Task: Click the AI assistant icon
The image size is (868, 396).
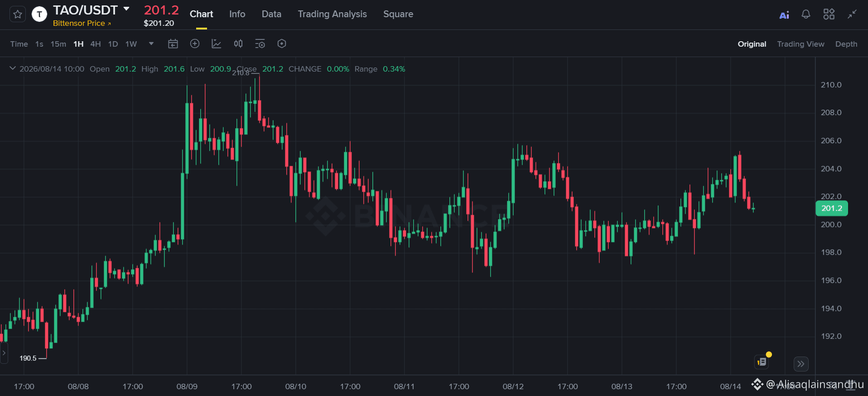Action: coord(784,14)
